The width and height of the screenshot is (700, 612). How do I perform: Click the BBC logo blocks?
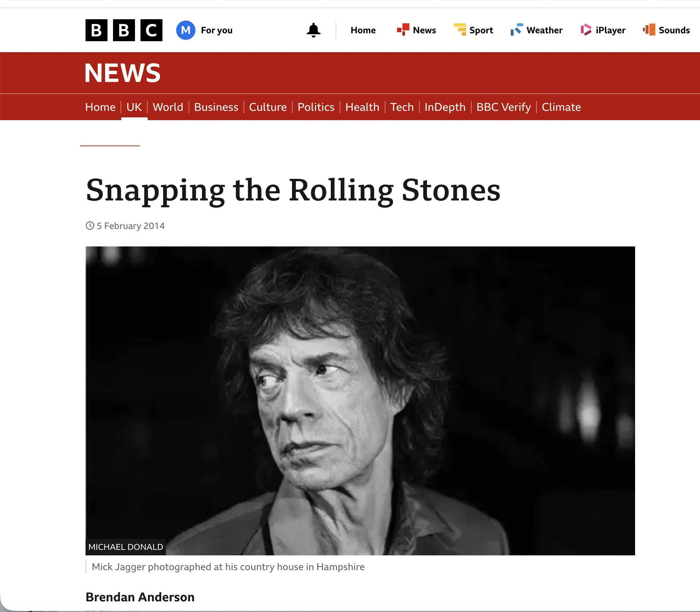click(124, 30)
